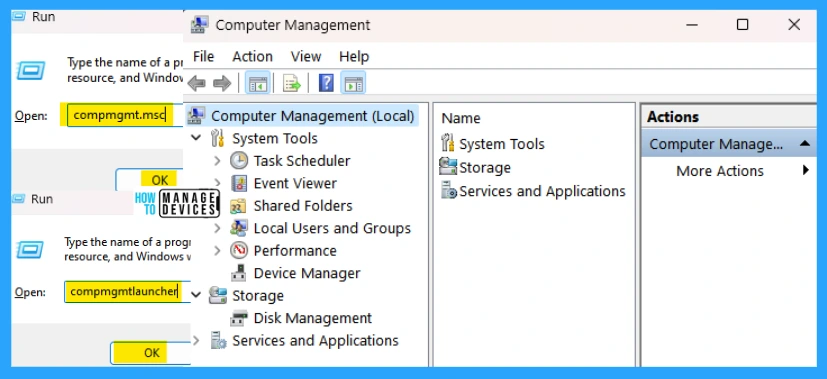The height and width of the screenshot is (379, 827).
Task: Collapse the System Tools tree node
Action: click(196, 138)
